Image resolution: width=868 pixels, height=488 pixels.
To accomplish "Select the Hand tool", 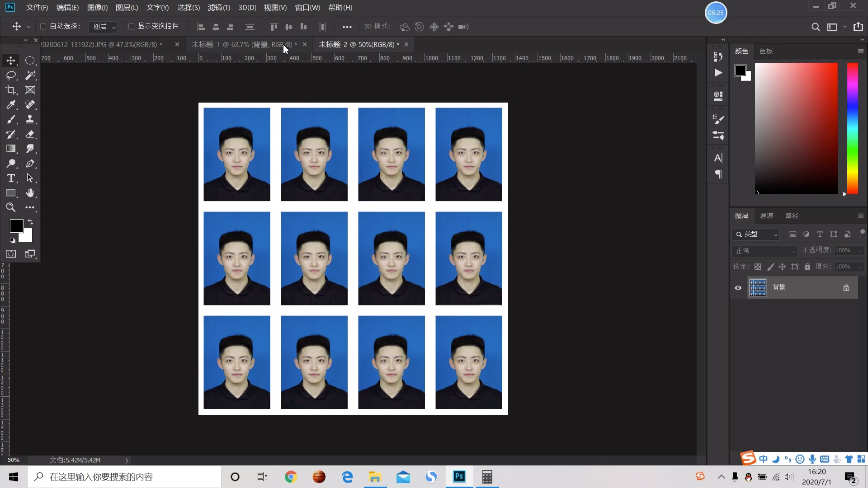I will click(30, 193).
